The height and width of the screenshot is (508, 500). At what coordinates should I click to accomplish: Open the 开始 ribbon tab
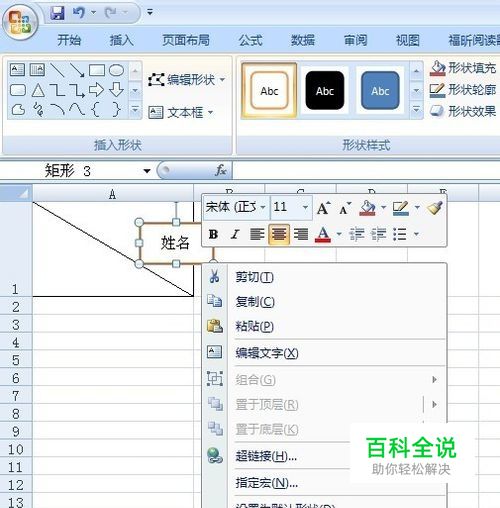click(x=69, y=40)
